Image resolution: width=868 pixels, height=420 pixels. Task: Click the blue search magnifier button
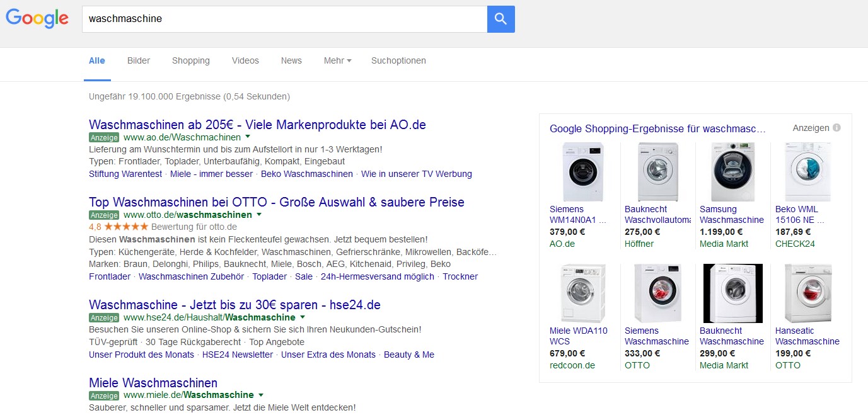click(x=501, y=19)
